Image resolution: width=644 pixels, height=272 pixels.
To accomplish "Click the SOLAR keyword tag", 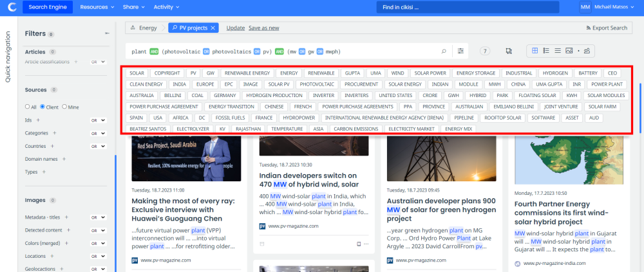I will [137, 73].
